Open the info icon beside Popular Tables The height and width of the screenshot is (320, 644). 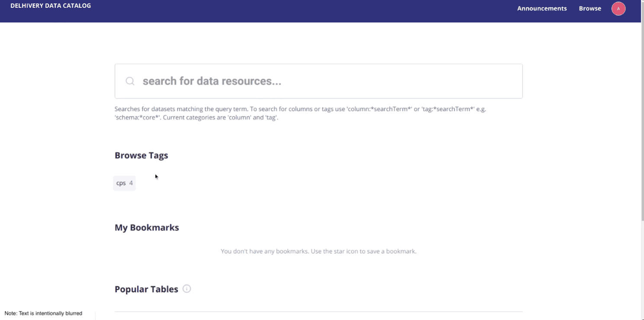pyautogui.click(x=187, y=288)
